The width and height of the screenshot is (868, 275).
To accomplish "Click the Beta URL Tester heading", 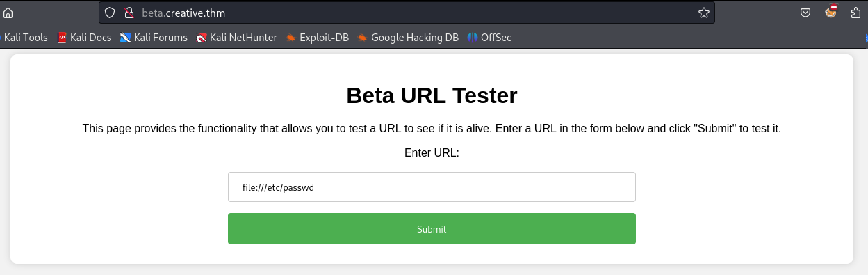I will [x=432, y=95].
